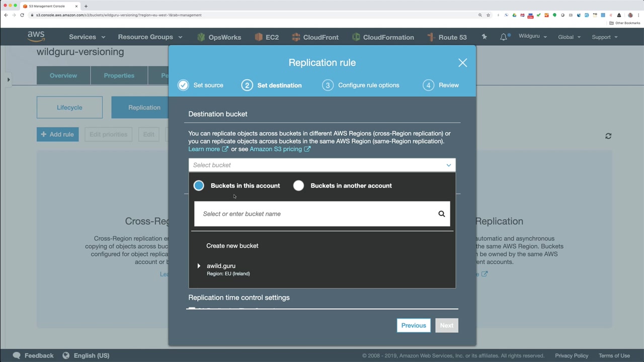Open the Learn more link

[208, 149]
